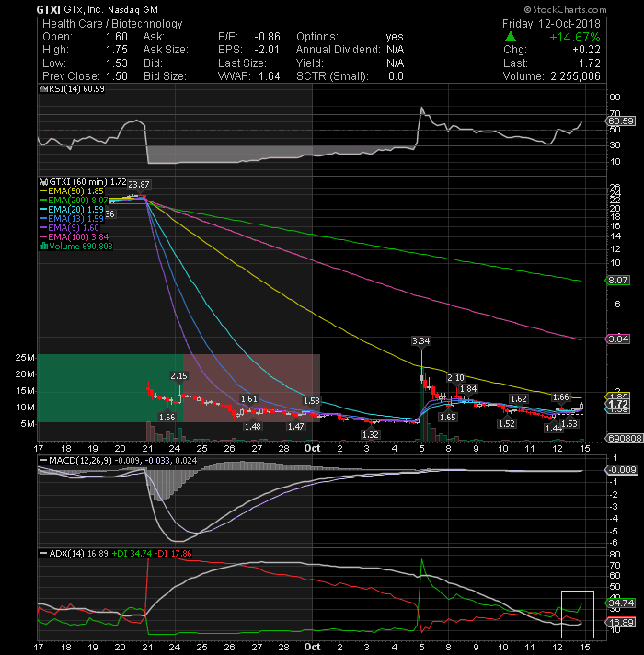Click the 23.87 peak price label
Image resolution: width=644 pixels, height=655 pixels.
coord(139,185)
